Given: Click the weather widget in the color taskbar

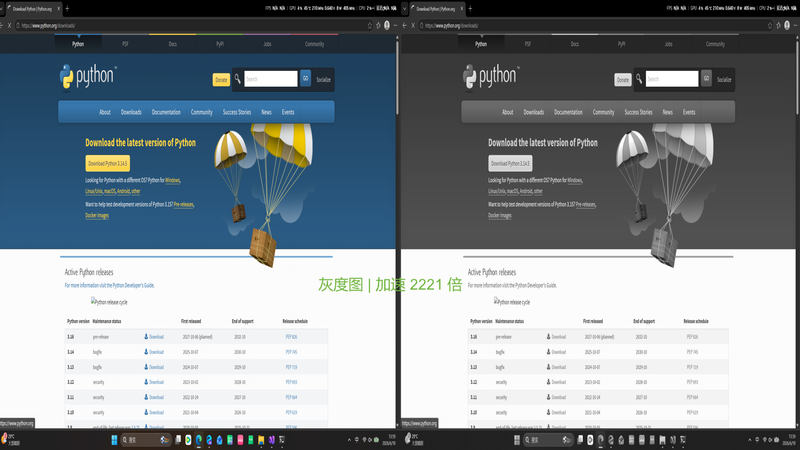Looking at the screenshot, I should click(x=10, y=439).
